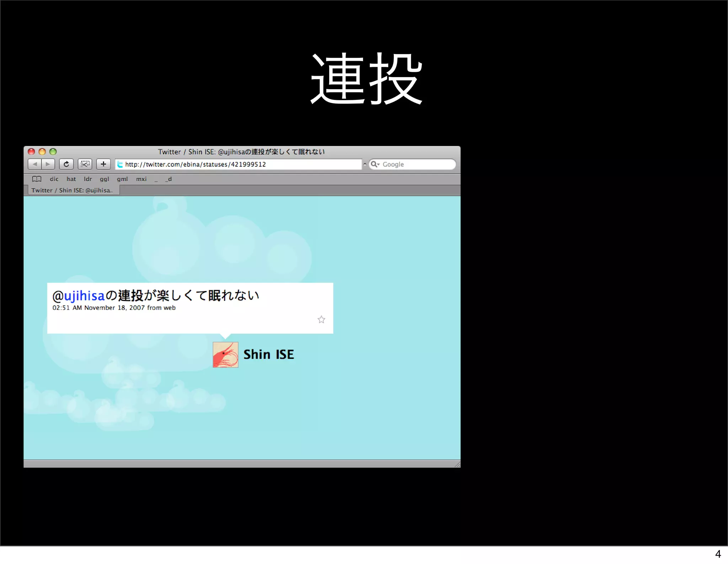Open the 'dic' bookmark bar item
This screenshot has height=564, width=728.
pyautogui.click(x=54, y=179)
